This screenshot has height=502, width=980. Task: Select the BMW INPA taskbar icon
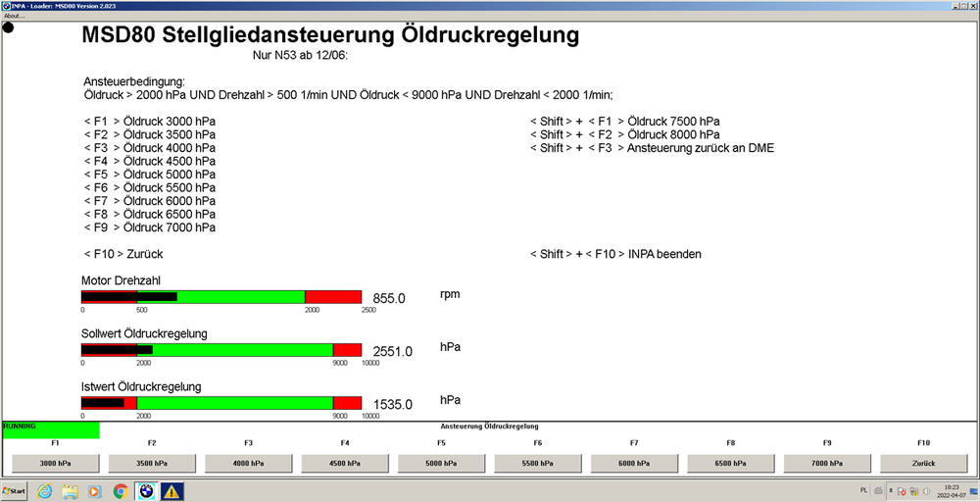[x=146, y=491]
